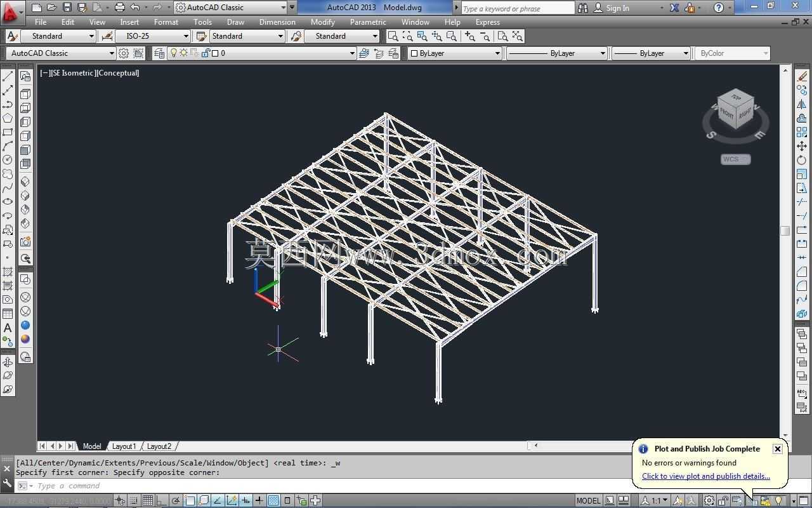Click the WCS coordinate system button
Screen dimensions: 812x508
pyautogui.click(x=735, y=159)
